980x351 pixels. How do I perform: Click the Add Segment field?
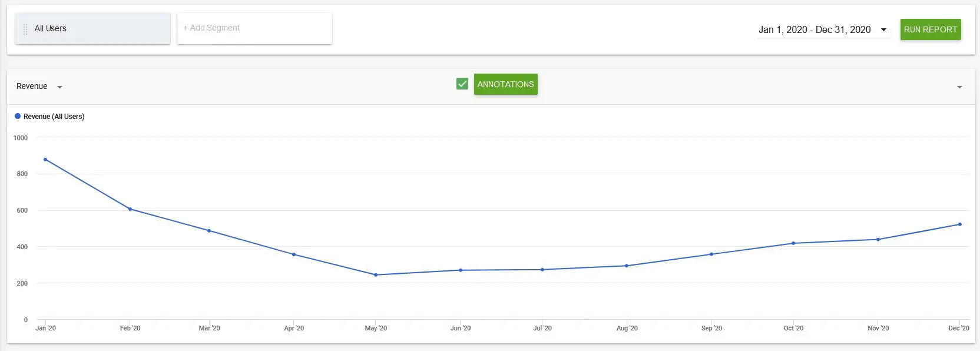(254, 28)
